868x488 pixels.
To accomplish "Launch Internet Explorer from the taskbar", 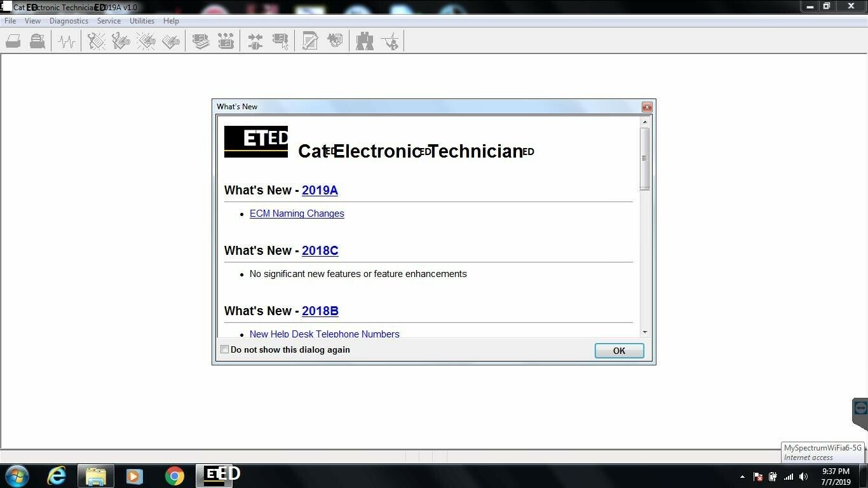I will [57, 475].
